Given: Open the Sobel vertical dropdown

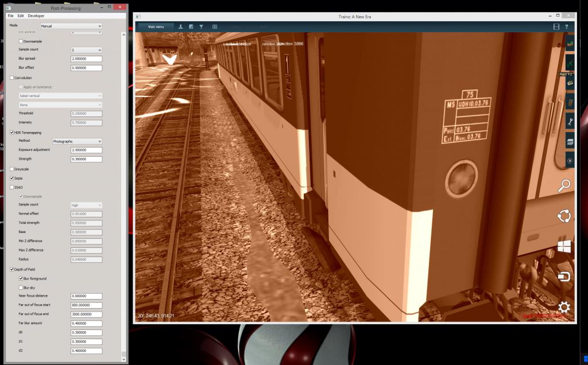Looking at the screenshot, I should (60, 96).
